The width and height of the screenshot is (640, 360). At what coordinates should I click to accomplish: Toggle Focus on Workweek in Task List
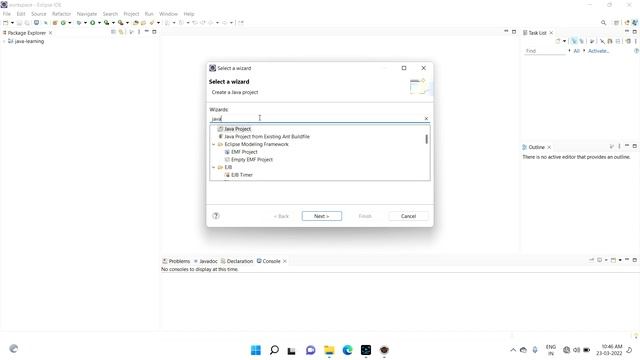click(592, 41)
